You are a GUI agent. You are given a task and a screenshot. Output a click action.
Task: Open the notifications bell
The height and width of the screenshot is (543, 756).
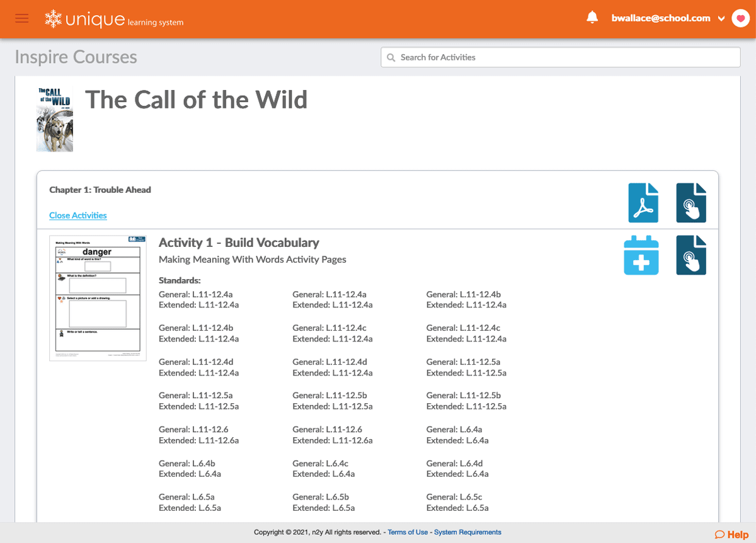click(592, 18)
